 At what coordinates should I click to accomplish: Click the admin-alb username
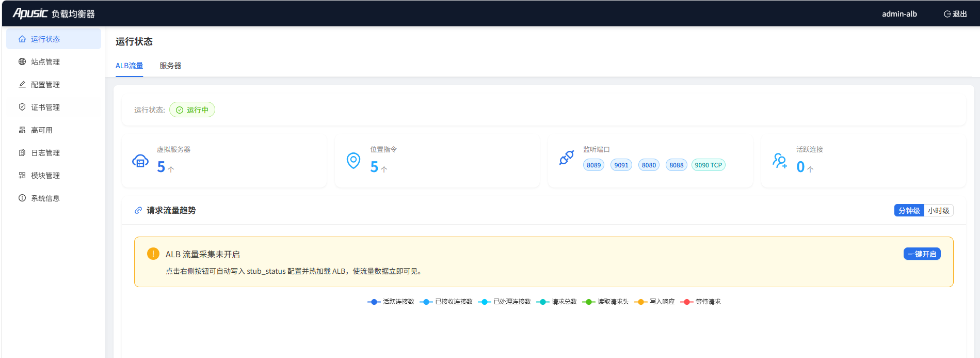(x=899, y=14)
